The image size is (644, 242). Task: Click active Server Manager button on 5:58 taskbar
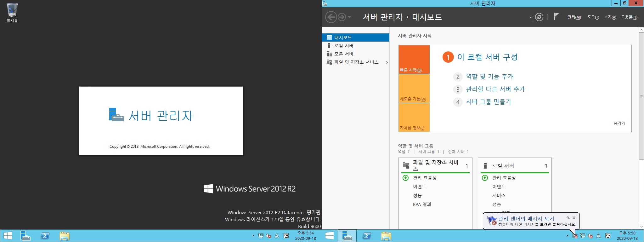347,236
